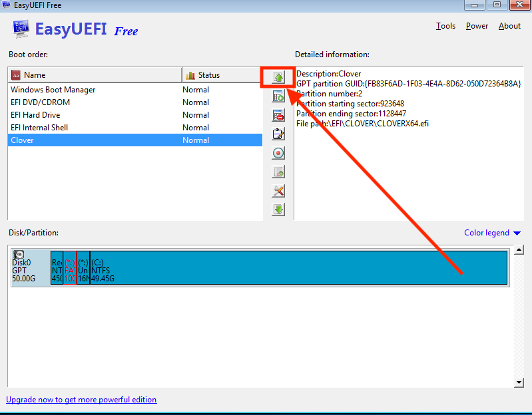This screenshot has height=415, width=532.
Task: Click the Name column icon
Action: [x=16, y=75]
